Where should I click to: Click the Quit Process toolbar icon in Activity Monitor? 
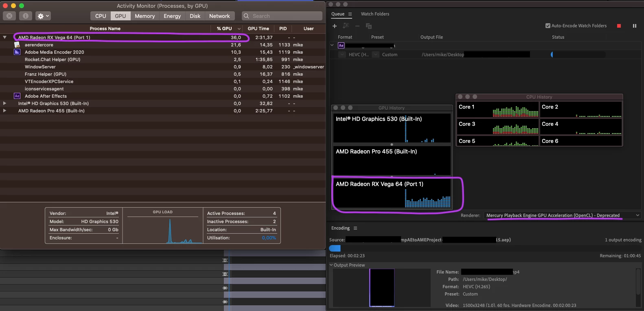[9, 16]
